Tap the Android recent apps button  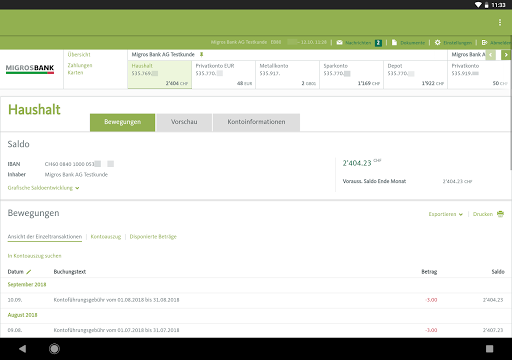tap(489, 349)
